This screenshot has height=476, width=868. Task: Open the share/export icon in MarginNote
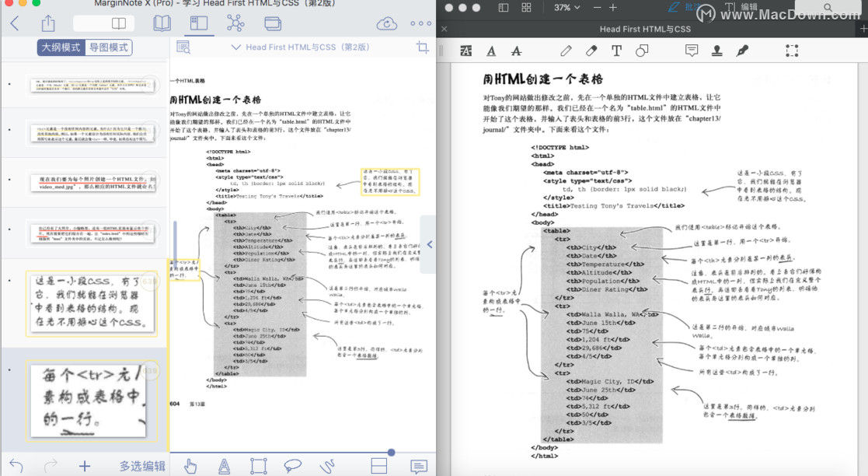[x=48, y=23]
